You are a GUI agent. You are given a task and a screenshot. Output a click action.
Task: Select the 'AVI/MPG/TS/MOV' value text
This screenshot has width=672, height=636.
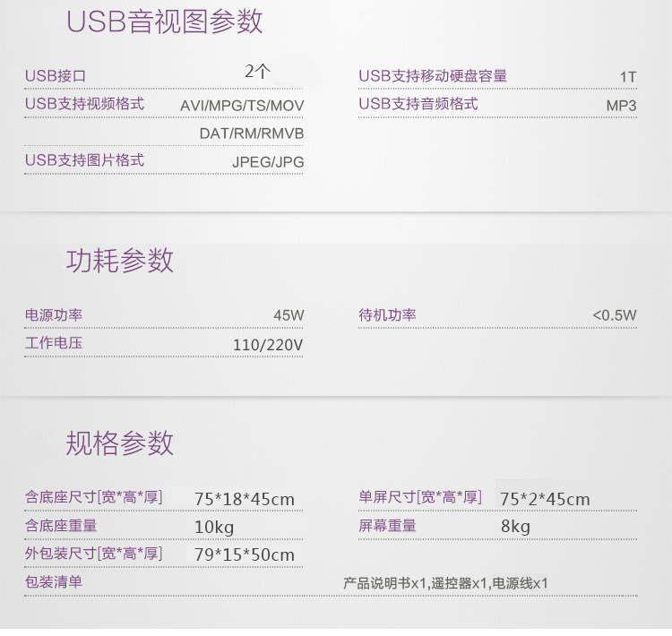point(242,106)
